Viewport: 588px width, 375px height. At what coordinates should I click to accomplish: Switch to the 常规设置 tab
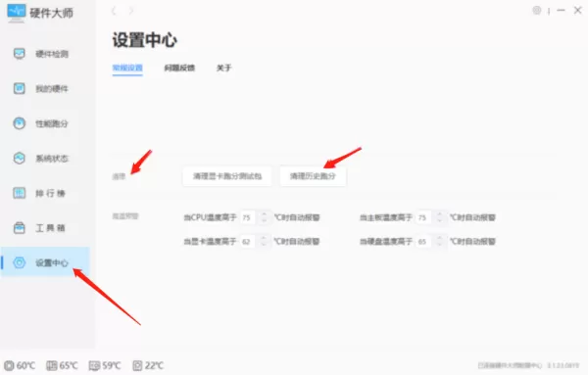tap(127, 68)
